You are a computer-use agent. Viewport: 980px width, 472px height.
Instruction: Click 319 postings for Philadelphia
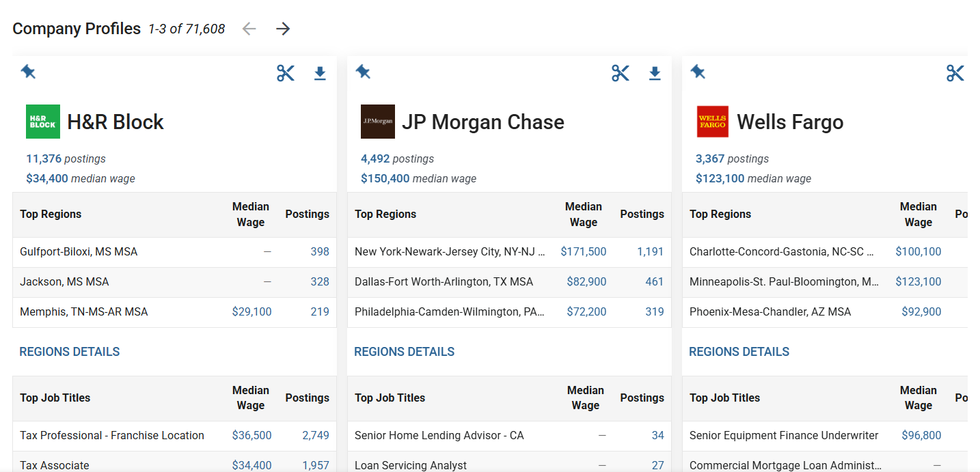[x=655, y=312]
